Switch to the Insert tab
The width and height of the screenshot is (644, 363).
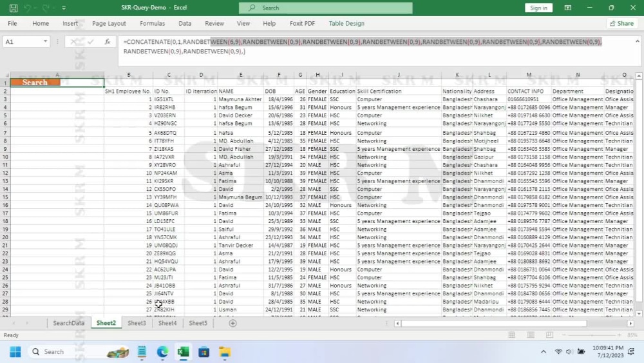pos(70,23)
